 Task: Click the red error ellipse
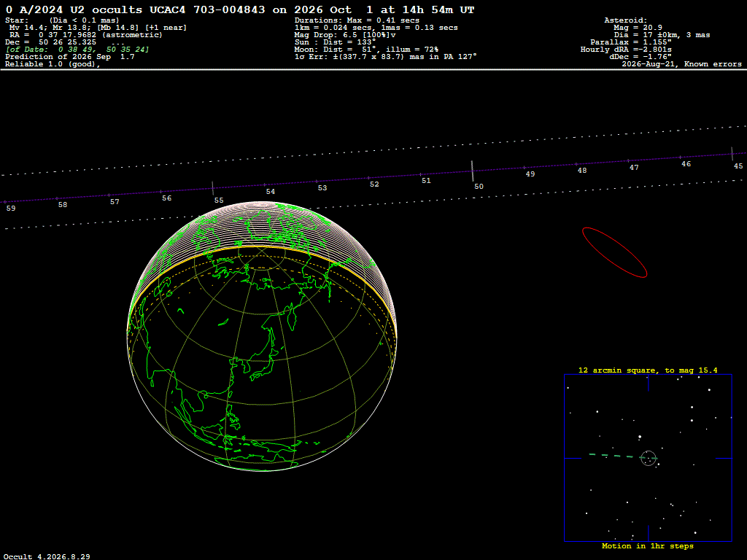point(614,252)
